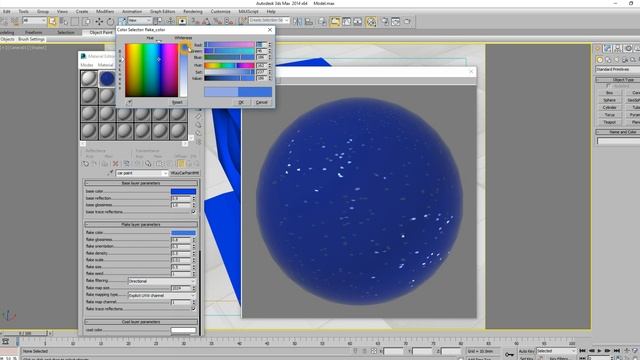Select the Move transform tool in toolbar
The width and height of the screenshot is (640, 360).
pos(99,21)
